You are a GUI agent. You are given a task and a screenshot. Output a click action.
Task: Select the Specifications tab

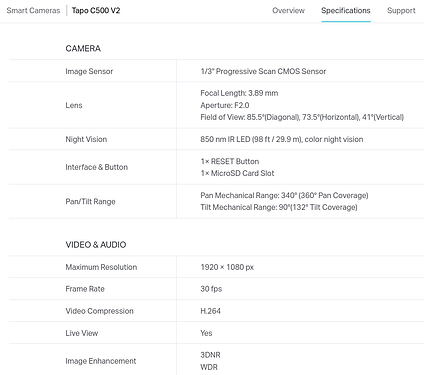[346, 11]
